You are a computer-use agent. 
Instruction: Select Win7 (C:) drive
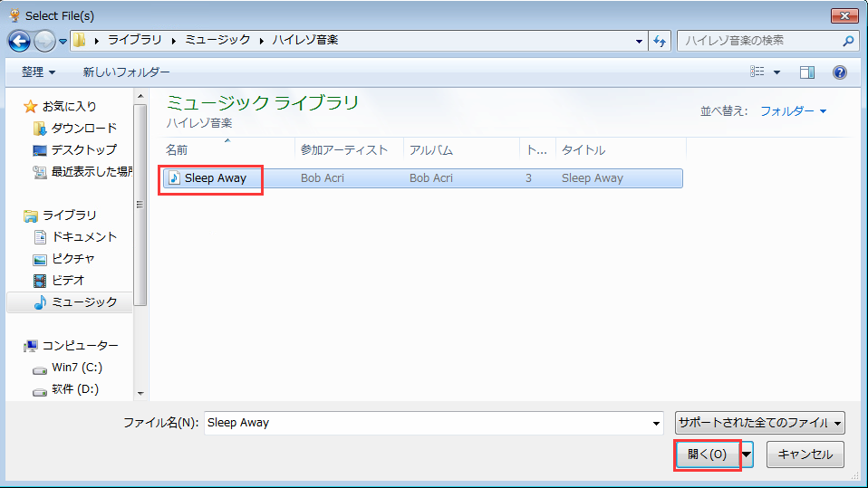pos(76,367)
